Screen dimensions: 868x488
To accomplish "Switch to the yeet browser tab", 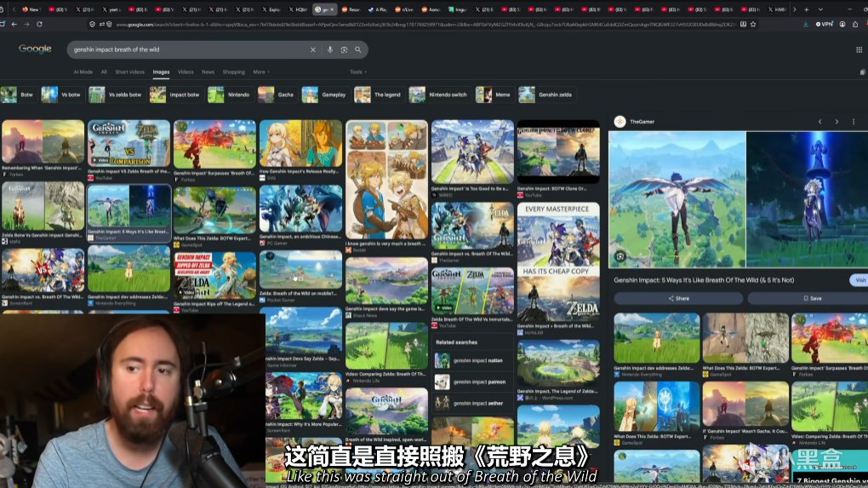I will pos(111,9).
